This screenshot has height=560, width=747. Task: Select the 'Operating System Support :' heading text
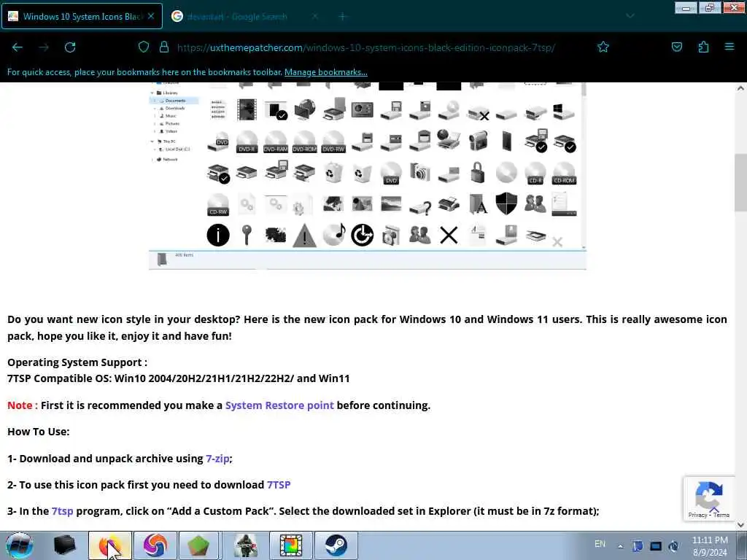point(77,362)
